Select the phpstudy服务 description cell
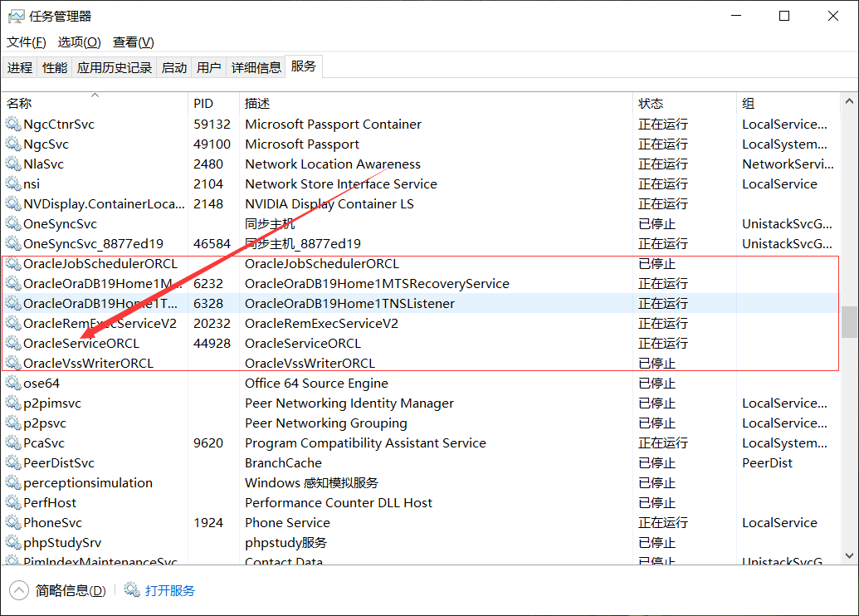 tap(286, 543)
